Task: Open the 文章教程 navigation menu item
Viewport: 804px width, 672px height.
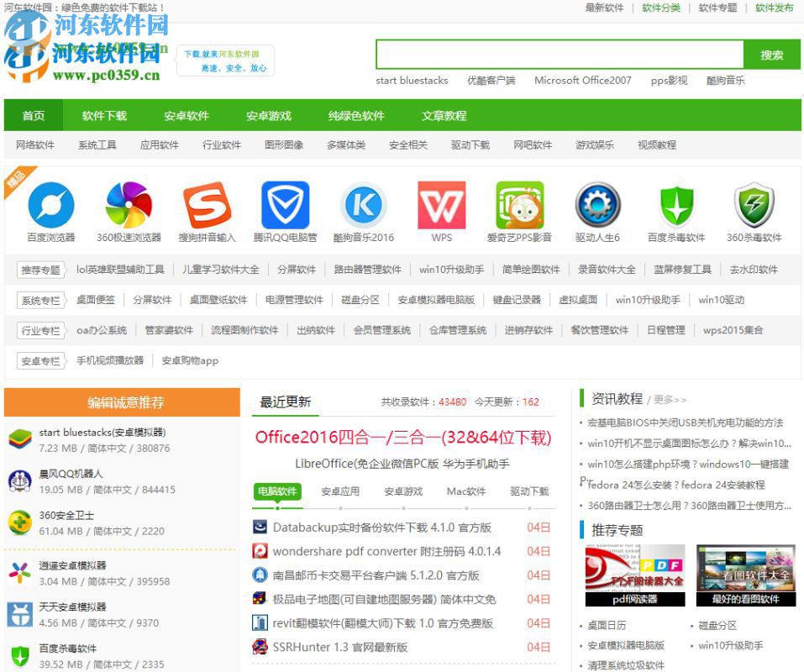Action: (443, 115)
